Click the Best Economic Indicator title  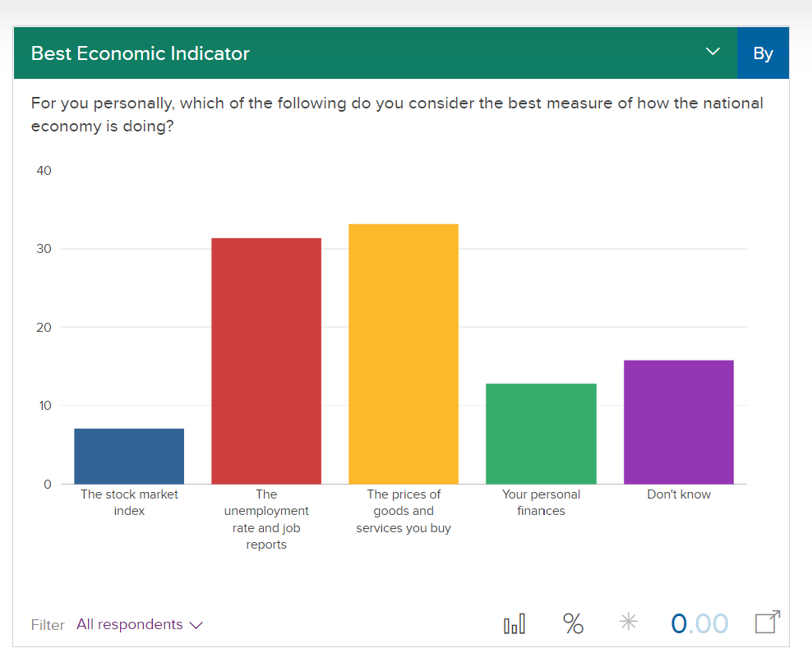pos(140,53)
